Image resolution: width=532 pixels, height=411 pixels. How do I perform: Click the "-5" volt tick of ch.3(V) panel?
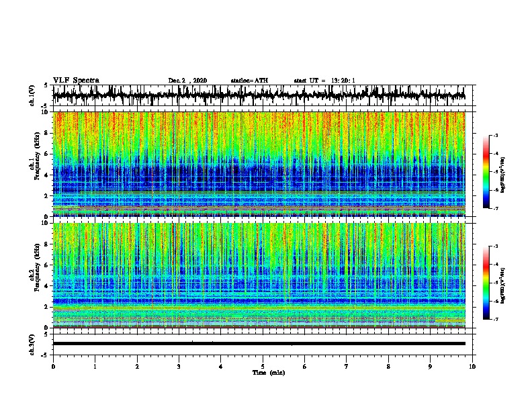click(45, 355)
